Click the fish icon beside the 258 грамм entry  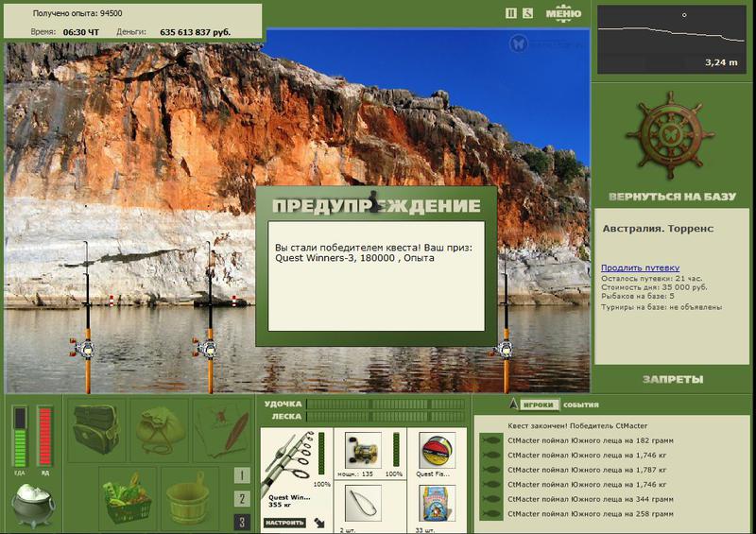click(x=491, y=514)
